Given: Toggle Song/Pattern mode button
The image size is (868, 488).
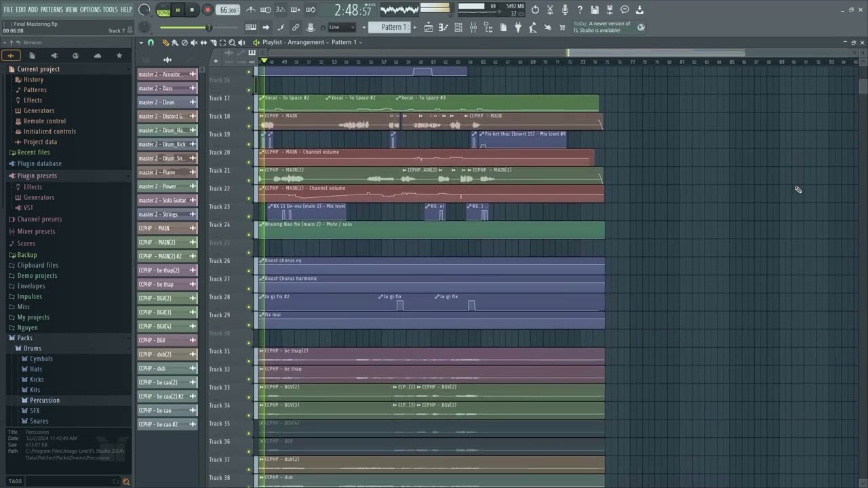Looking at the screenshot, I should (163, 11).
